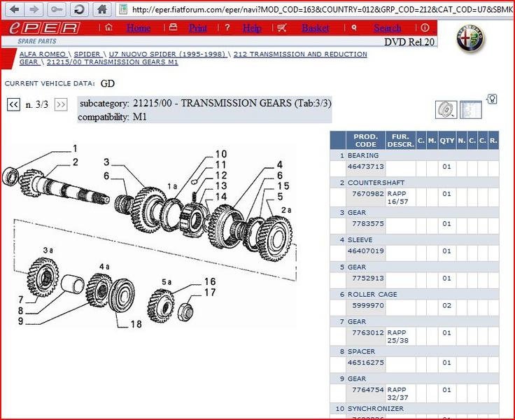The height and width of the screenshot is (420, 515).
Task: Select part code 7670982
Action: (368, 194)
